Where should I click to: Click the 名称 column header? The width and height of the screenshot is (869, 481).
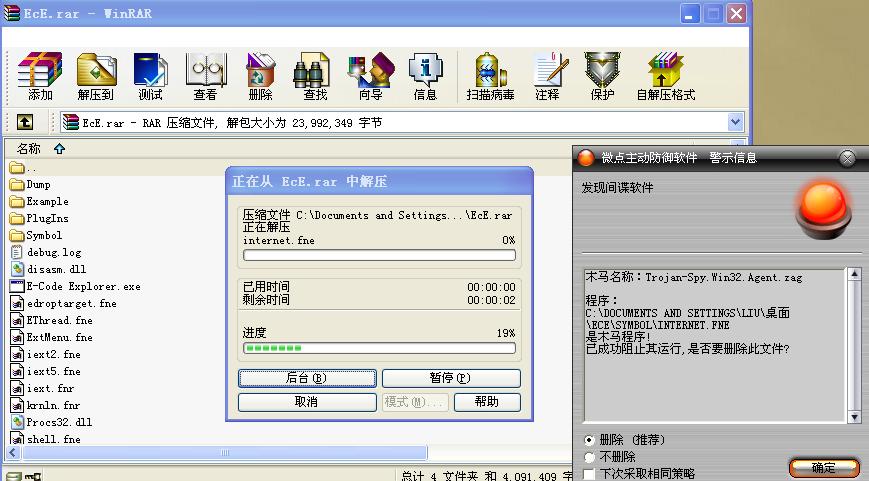coord(28,149)
